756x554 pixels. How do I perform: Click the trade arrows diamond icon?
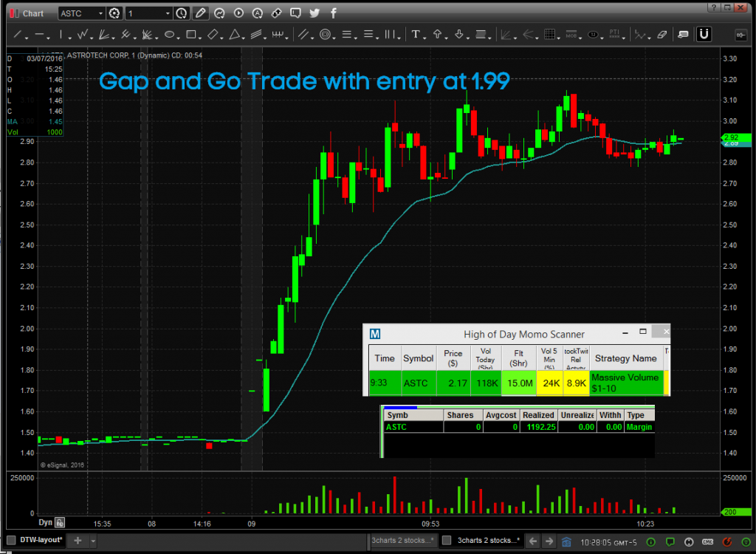pos(276,13)
